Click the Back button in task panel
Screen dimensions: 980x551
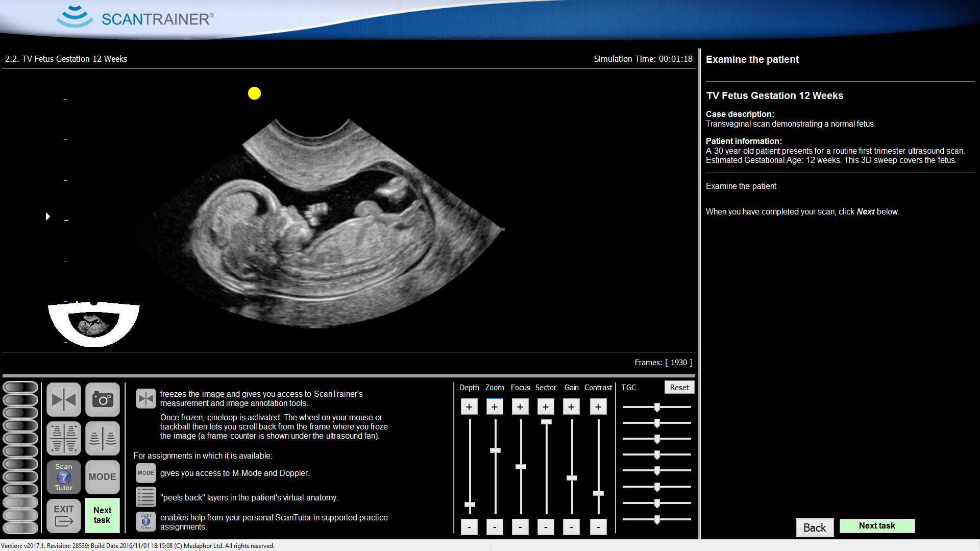814,528
